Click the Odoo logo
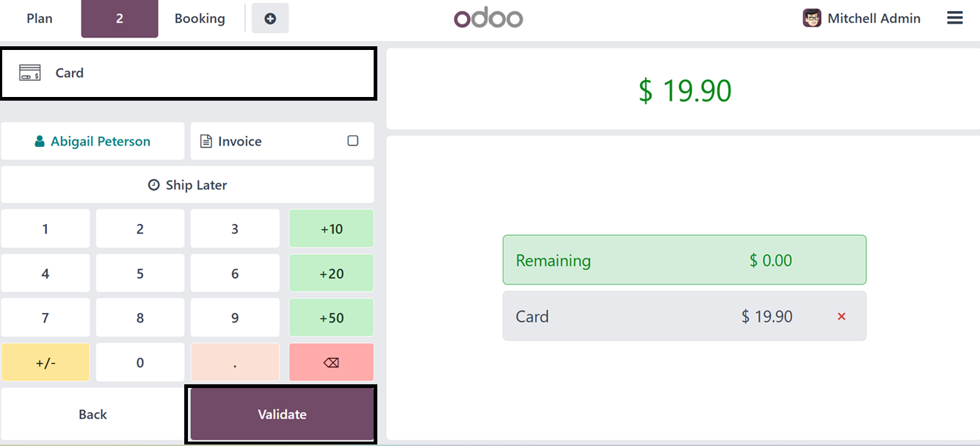The width and height of the screenshot is (980, 446). click(x=488, y=18)
